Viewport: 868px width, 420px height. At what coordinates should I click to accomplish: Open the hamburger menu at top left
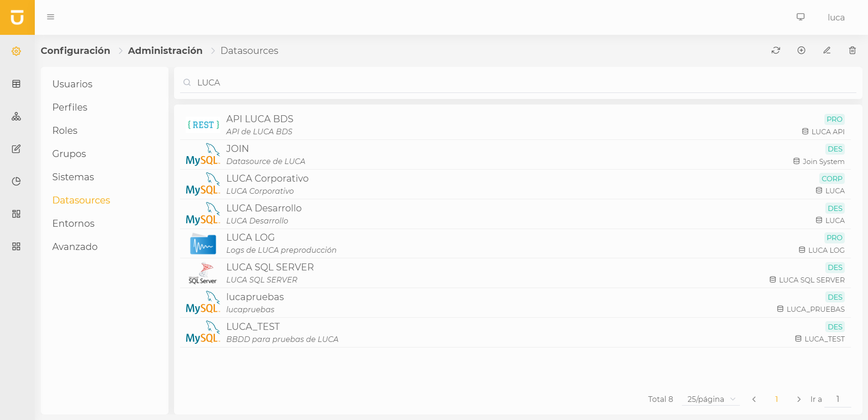coord(51,17)
